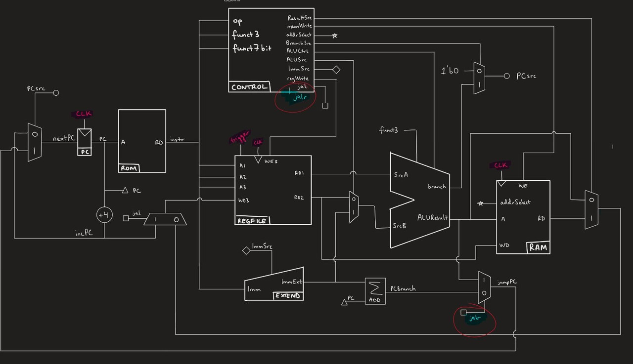Viewport: 633px width, 364px height.
Task: Click the ResultSrc output label
Action: point(300,18)
